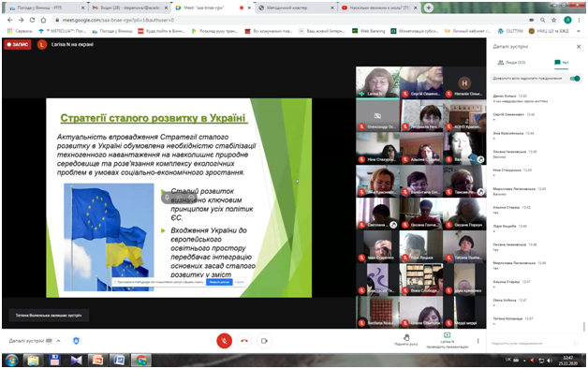Click the Тетяна Воленська залишає зустріч notification

pyautogui.click(x=49, y=316)
